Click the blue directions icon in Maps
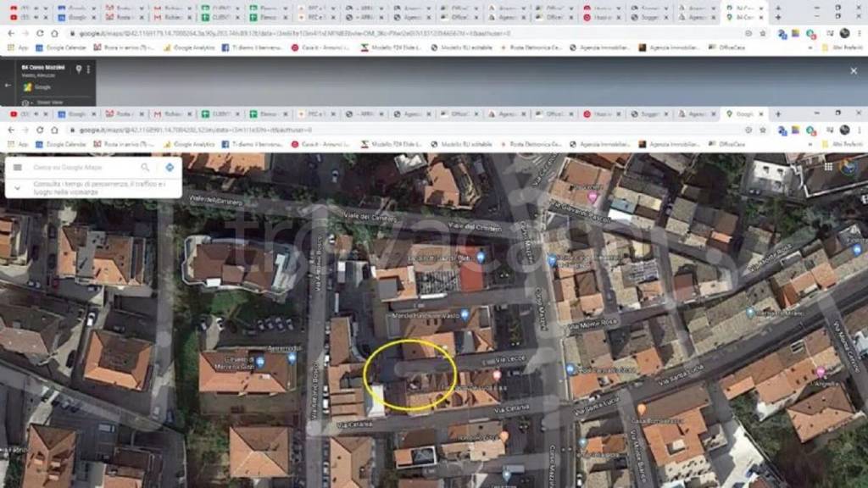 coord(170,168)
